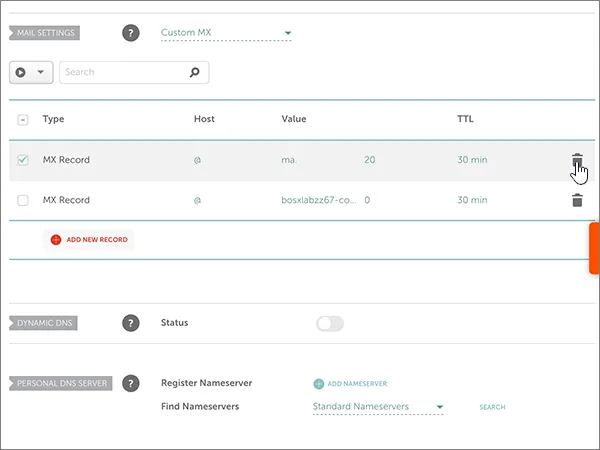Delete the MX record with priority 20

(577, 160)
